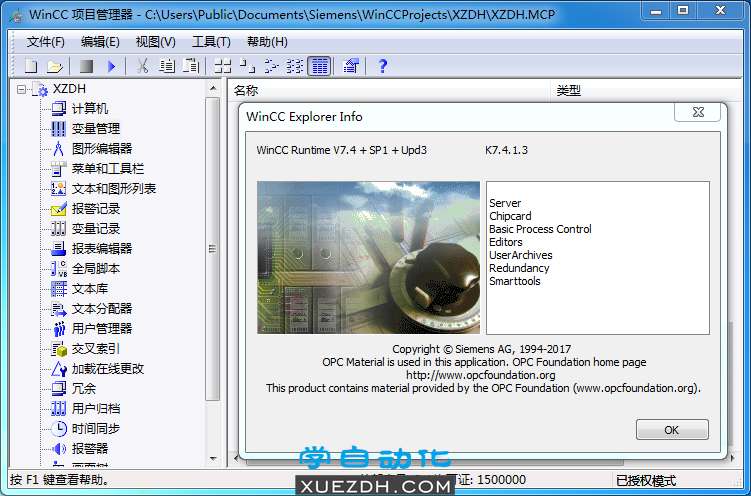
Task: Select XZDH project root name
Action: [69, 89]
